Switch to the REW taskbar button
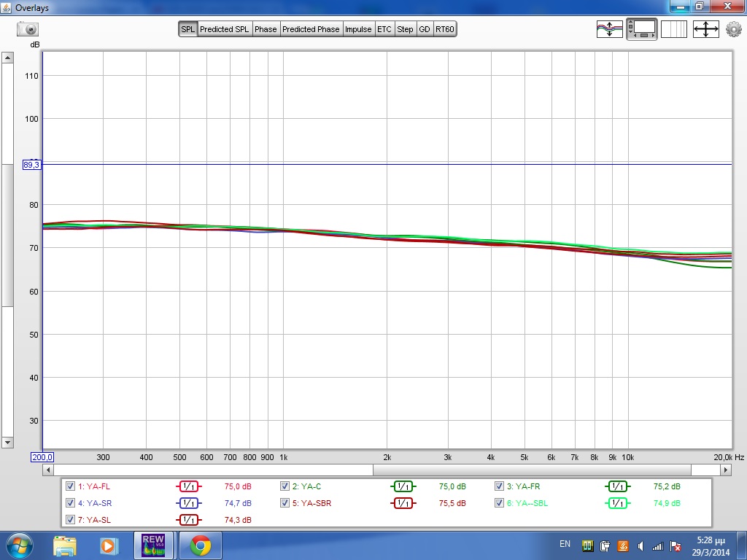This screenshot has height=560, width=747. 153,545
